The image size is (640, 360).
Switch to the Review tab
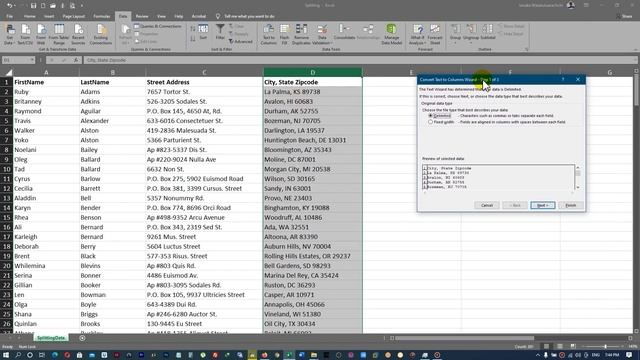click(x=142, y=16)
